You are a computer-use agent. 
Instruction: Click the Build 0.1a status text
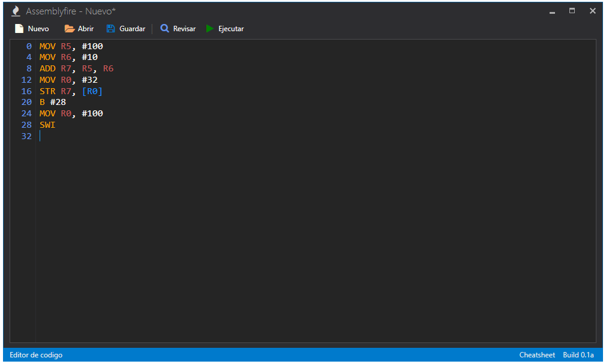point(578,355)
